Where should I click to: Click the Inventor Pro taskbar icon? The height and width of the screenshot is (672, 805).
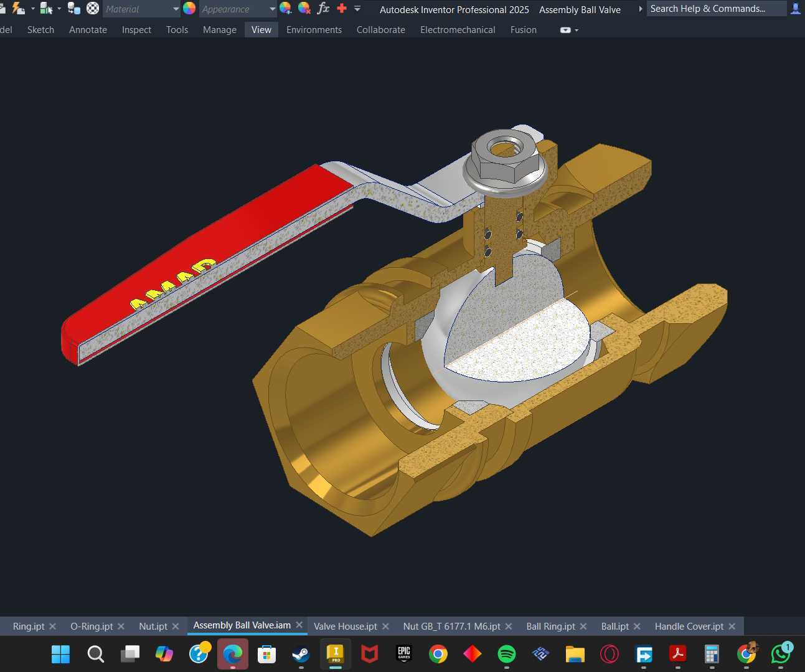click(x=336, y=654)
